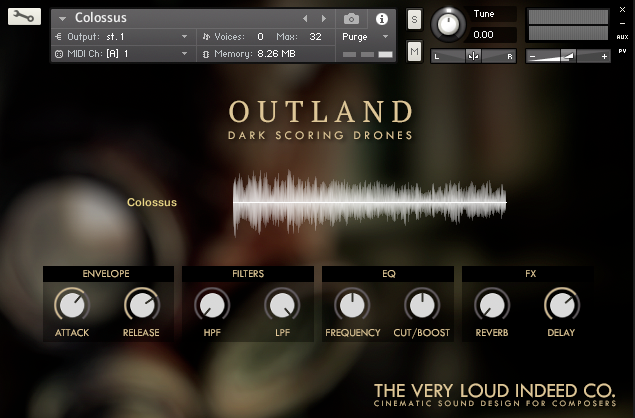Show the instrument info icon
This screenshot has width=635, height=418.
coord(381,18)
